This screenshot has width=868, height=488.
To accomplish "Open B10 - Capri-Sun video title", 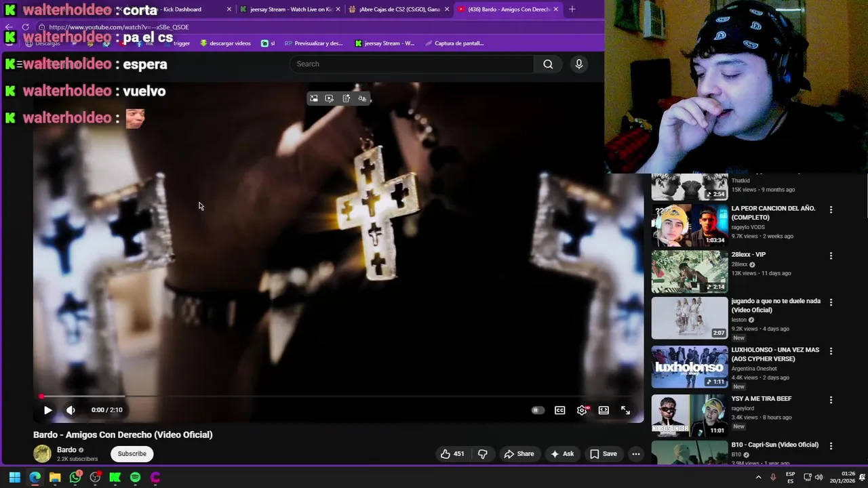I will tap(774, 445).
